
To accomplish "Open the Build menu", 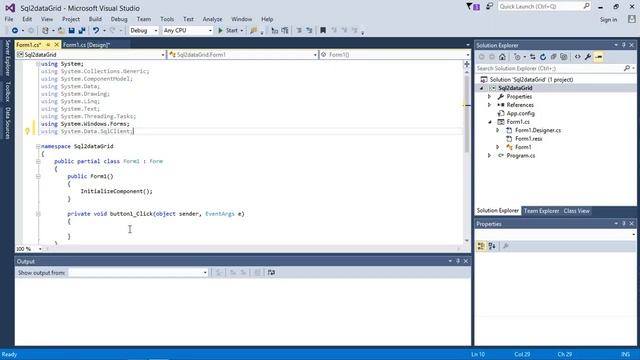I will [95, 19].
